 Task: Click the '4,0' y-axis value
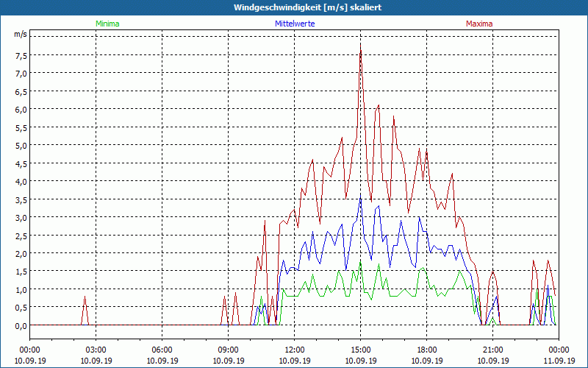point(21,182)
